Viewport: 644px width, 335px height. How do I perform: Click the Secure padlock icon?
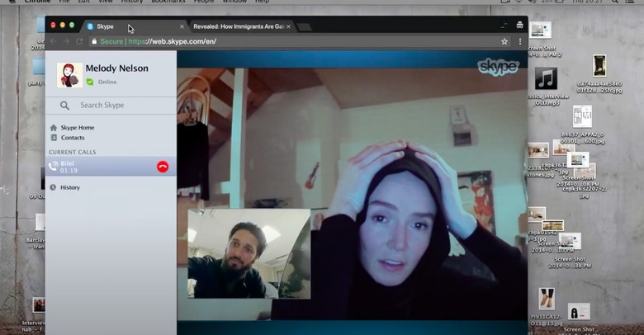click(94, 41)
